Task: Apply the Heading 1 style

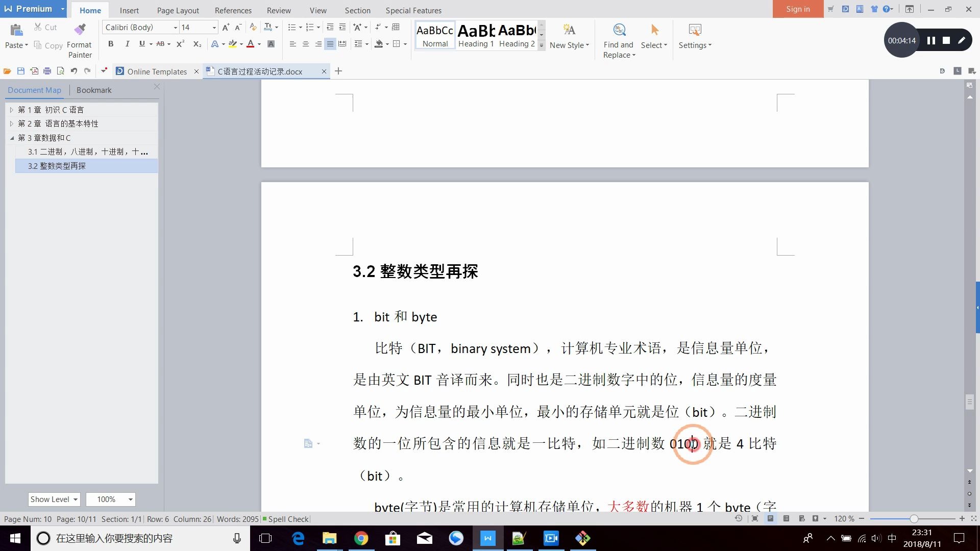Action: 476,36
